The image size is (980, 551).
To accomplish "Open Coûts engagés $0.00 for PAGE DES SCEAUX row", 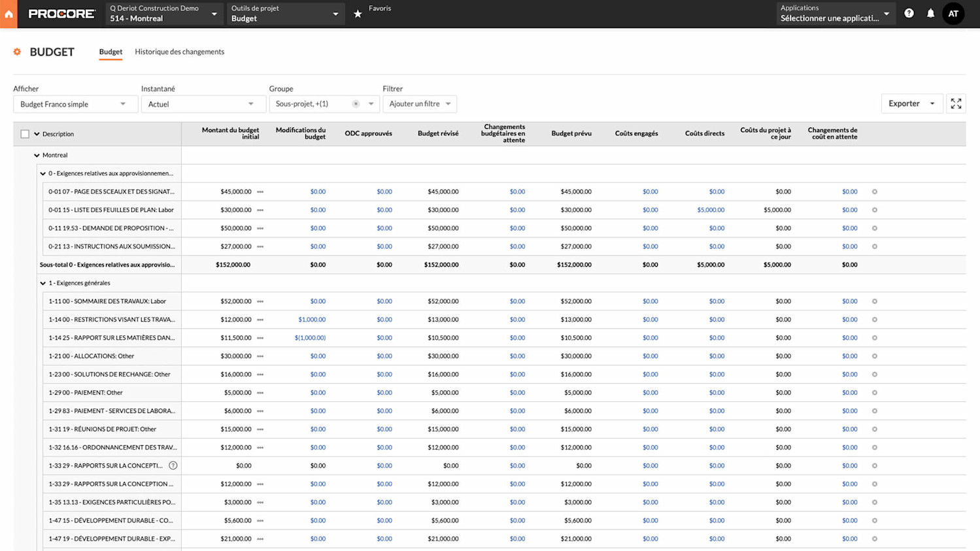I will (x=651, y=192).
